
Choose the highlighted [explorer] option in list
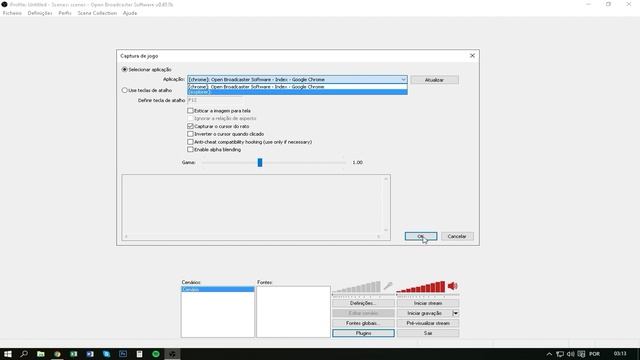pyautogui.click(x=297, y=92)
